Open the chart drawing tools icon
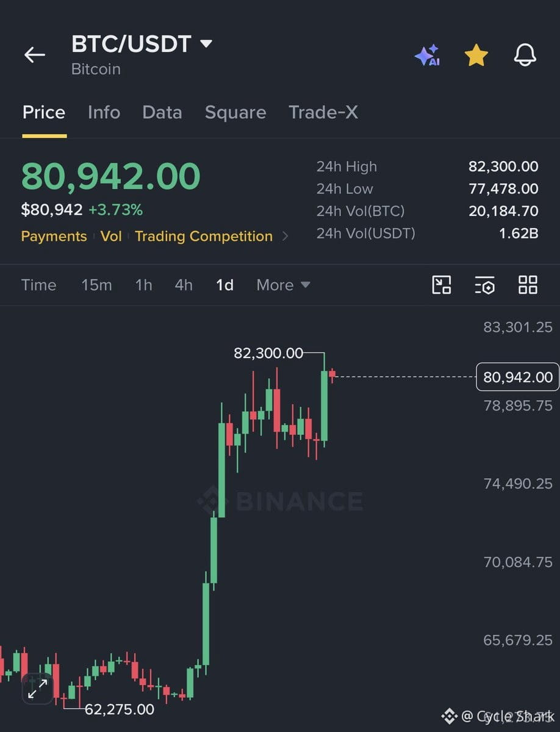This screenshot has width=560, height=732. tap(441, 285)
